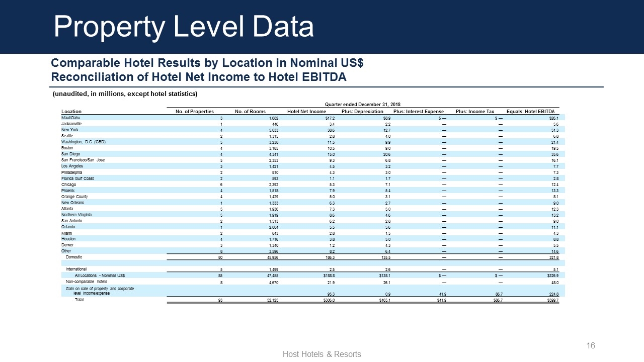Click the "Denver" row label
Screen dimensions: 644x362
(67, 245)
